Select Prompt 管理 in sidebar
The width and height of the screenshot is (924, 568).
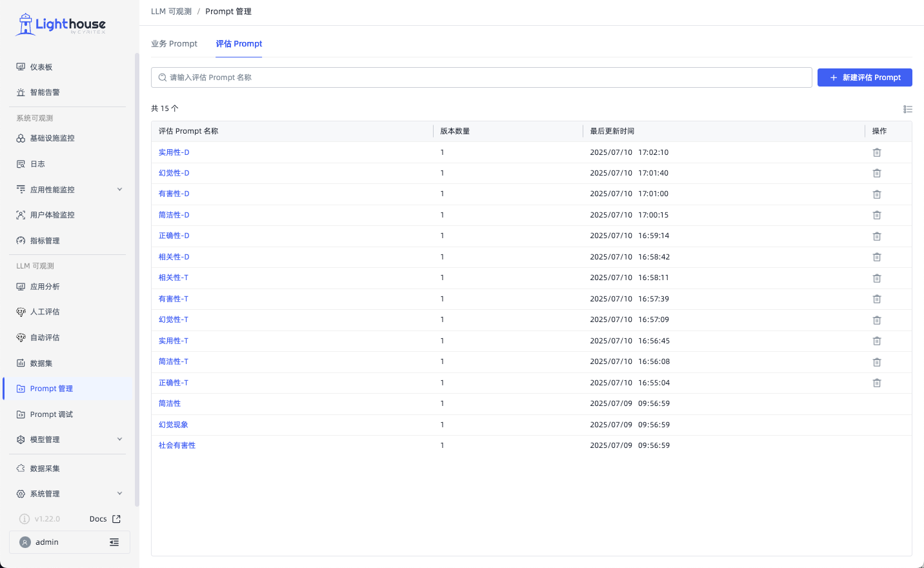[68, 389]
